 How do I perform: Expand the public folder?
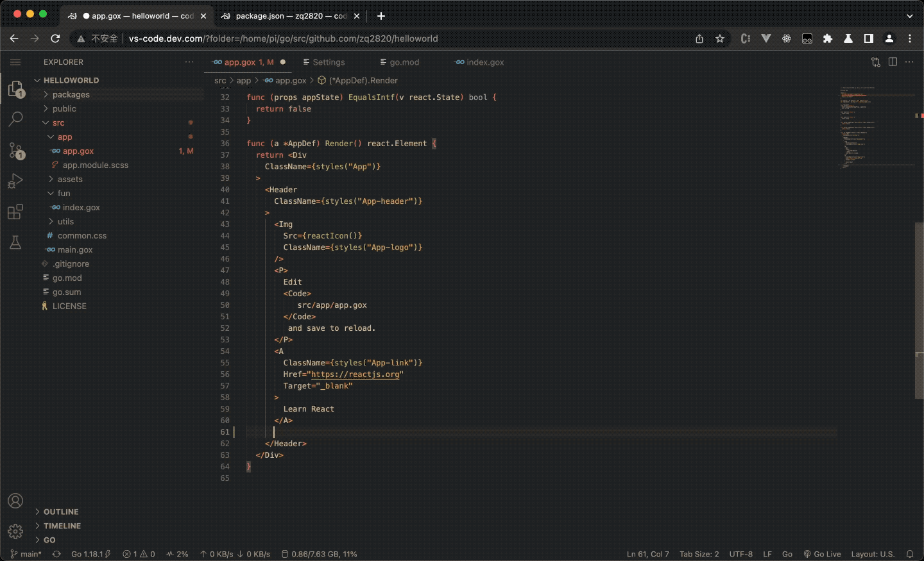click(x=119, y=108)
